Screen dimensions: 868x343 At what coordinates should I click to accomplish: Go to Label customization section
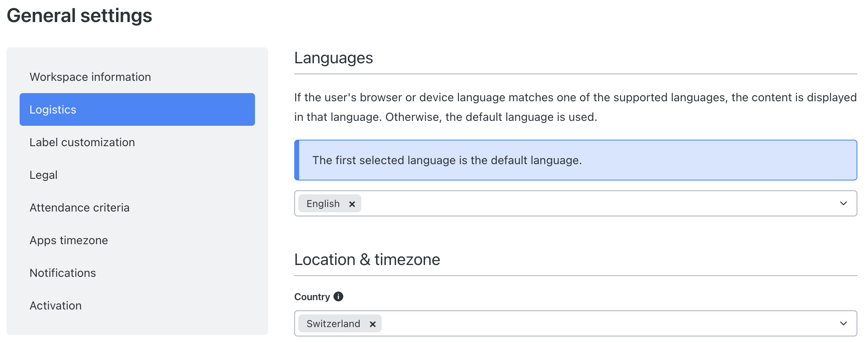(82, 142)
